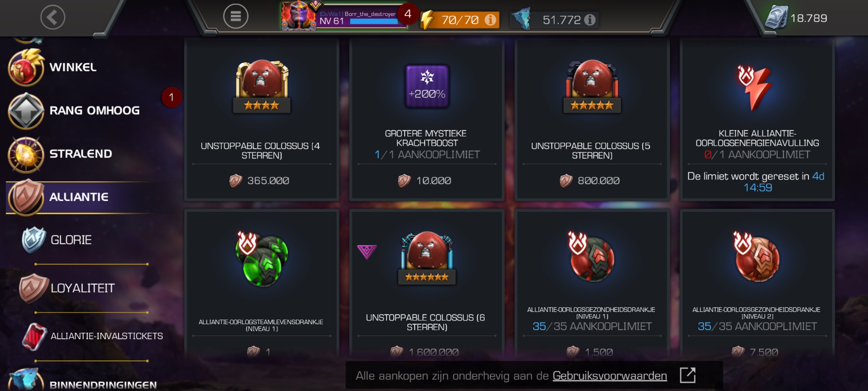Select the Unstoppable Colossus 5 sterren card
This screenshot has width=868, height=391.
tap(592, 120)
